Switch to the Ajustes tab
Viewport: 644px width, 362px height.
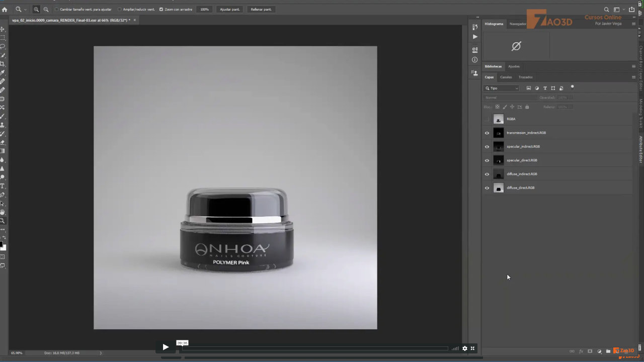click(514, 66)
